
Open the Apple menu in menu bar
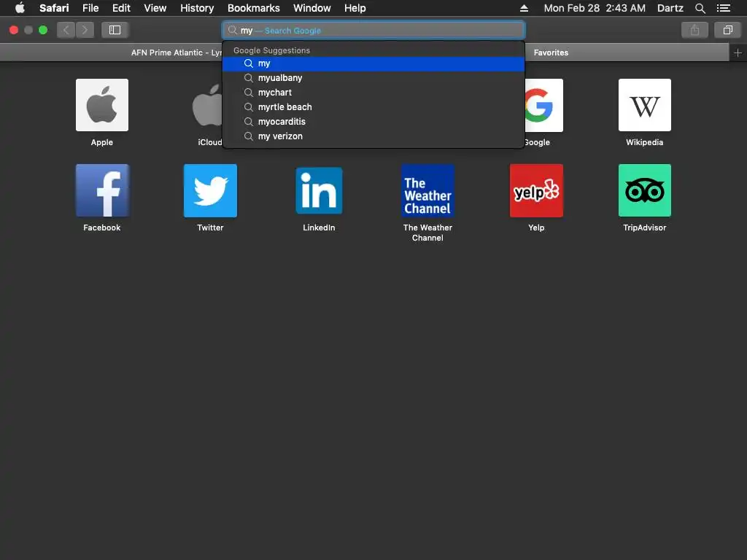[20, 8]
